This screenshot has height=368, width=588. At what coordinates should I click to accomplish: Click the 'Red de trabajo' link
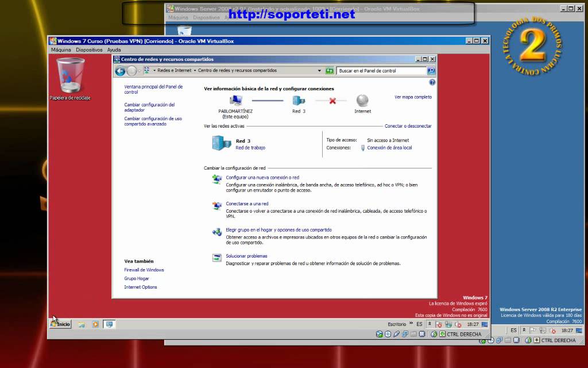click(250, 148)
